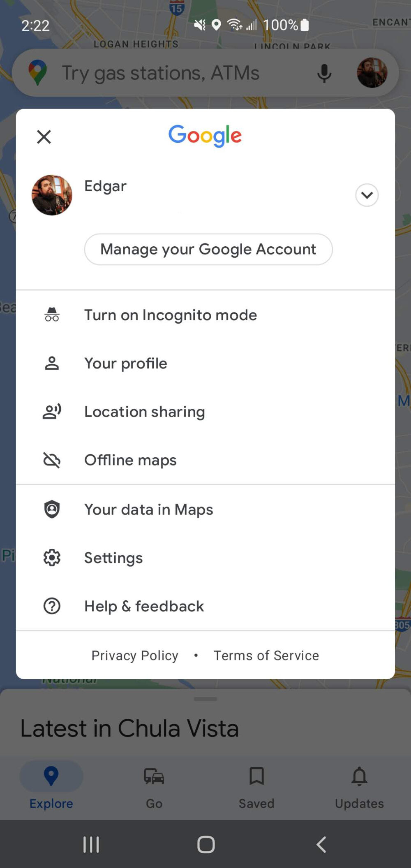This screenshot has height=868, width=411.
Task: Tap Manage your Google Account button
Action: click(x=208, y=249)
